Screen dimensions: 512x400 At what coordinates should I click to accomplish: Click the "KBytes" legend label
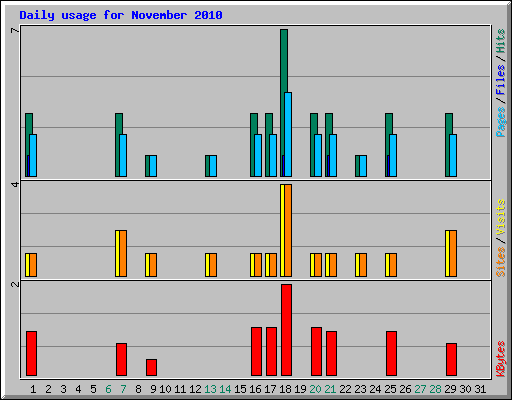(x=500, y=359)
